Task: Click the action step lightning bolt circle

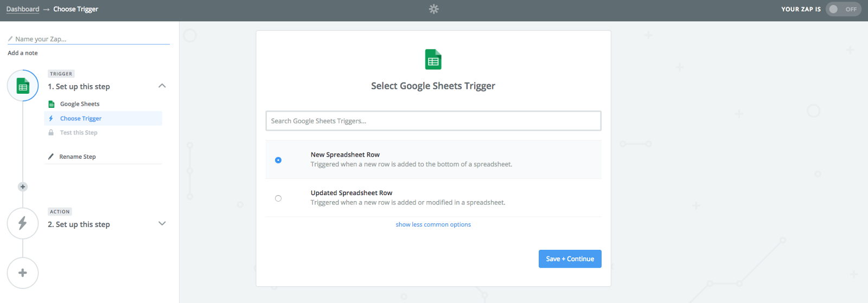Action: [23, 223]
